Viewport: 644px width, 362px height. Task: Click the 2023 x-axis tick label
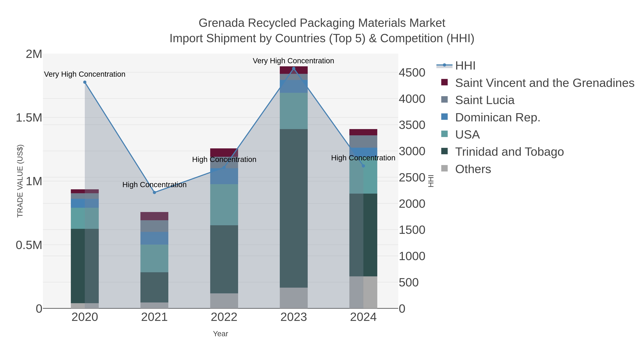(294, 317)
